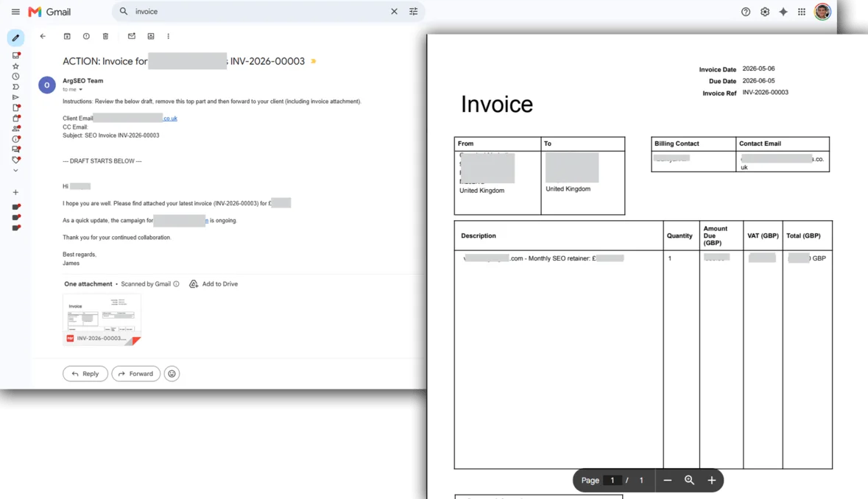The height and width of the screenshot is (499, 868).
Task: Expand 'to me' recipient details arrow
Action: tap(81, 90)
